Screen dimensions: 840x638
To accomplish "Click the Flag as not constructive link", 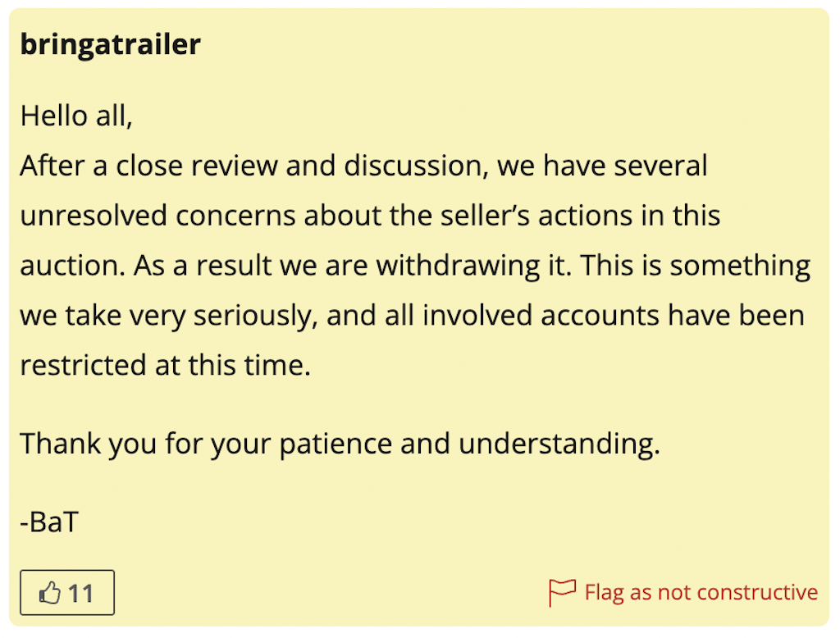I will pyautogui.click(x=701, y=592).
